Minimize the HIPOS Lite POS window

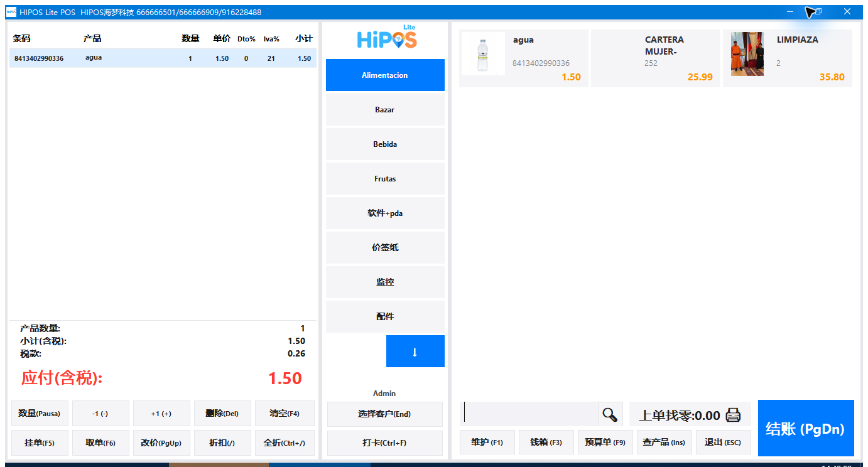point(790,11)
